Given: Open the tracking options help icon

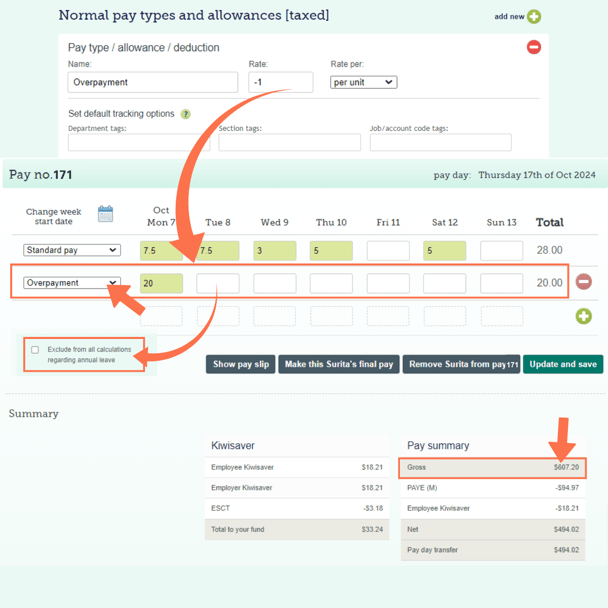Looking at the screenshot, I should click(x=186, y=114).
